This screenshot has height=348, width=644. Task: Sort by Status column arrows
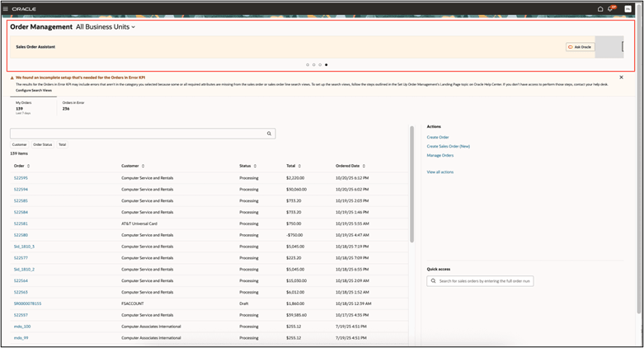click(x=255, y=166)
